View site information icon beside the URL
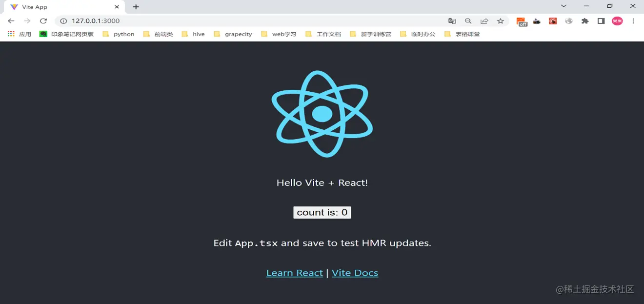This screenshot has height=304, width=644. (x=63, y=21)
